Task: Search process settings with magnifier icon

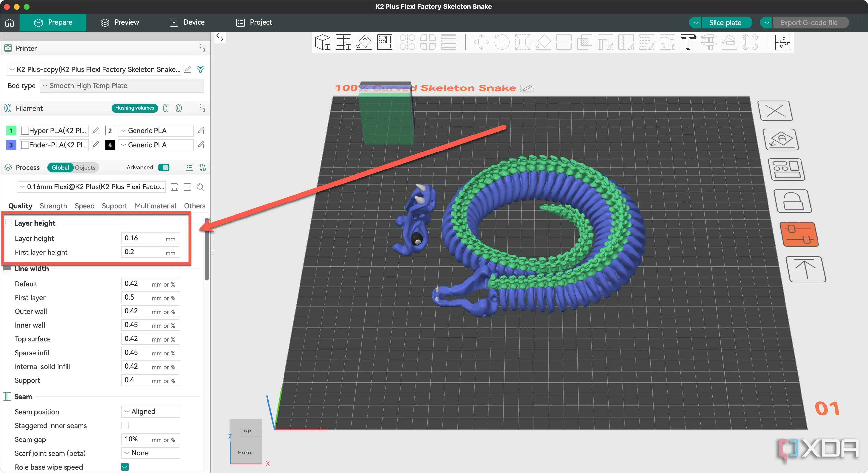Action: point(200,187)
